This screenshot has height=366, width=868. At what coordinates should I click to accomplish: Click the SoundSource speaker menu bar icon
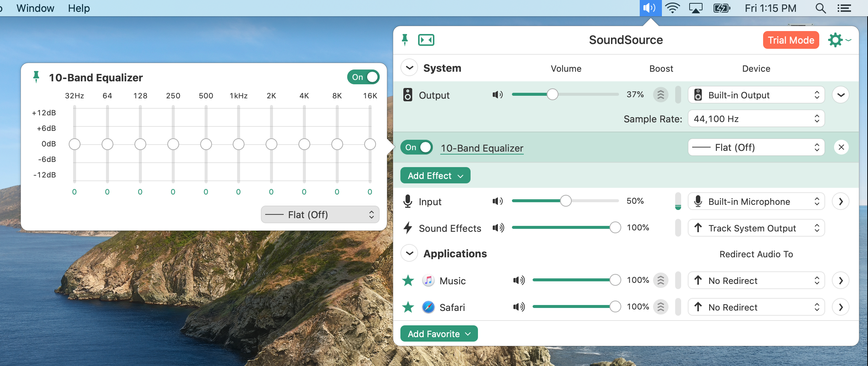[x=650, y=8]
